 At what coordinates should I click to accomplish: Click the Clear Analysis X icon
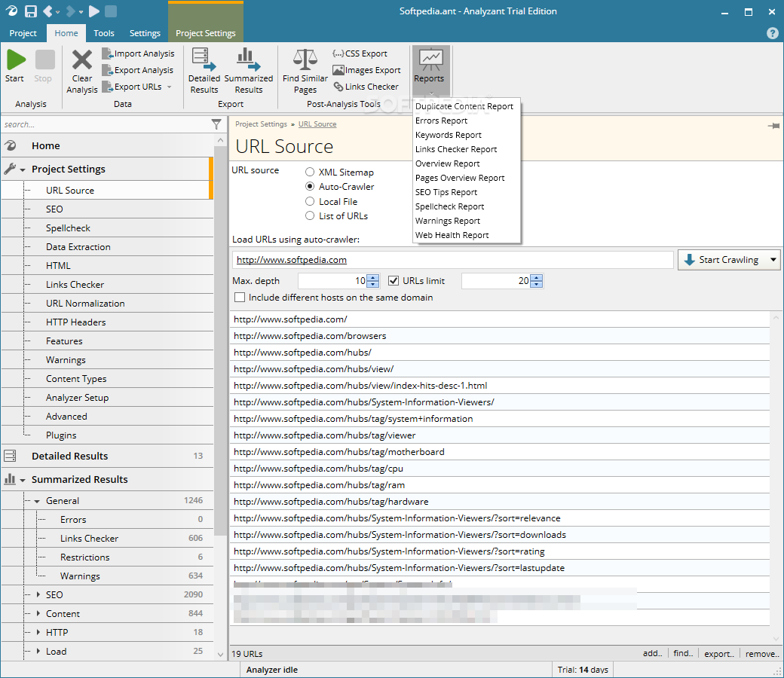(x=82, y=60)
